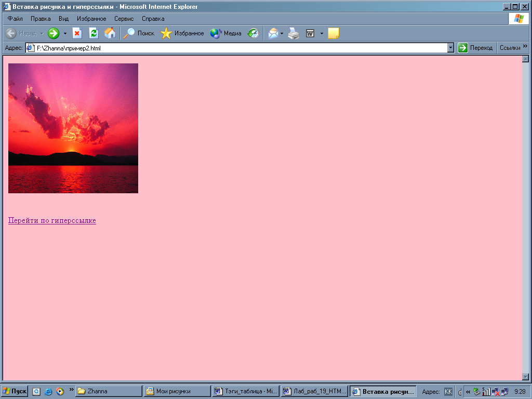Click the Safely Remove Hardware tray icon

(477, 392)
